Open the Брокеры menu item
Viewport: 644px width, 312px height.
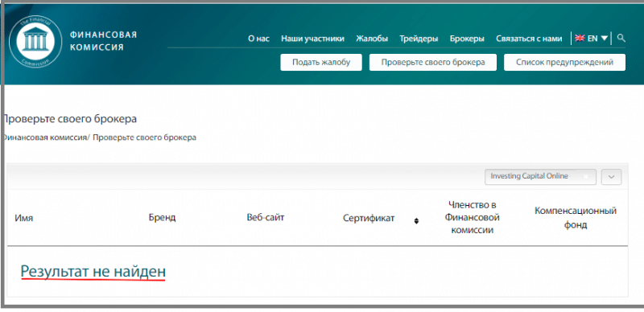(x=467, y=39)
